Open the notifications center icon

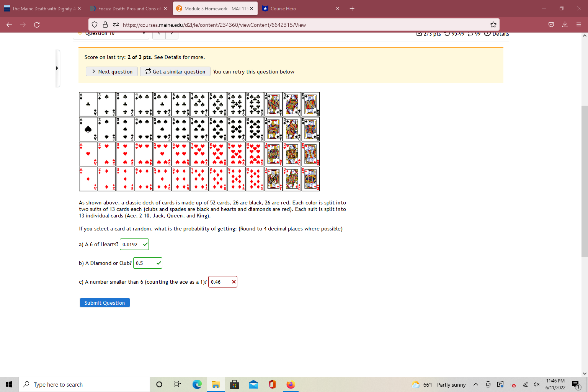point(576,384)
